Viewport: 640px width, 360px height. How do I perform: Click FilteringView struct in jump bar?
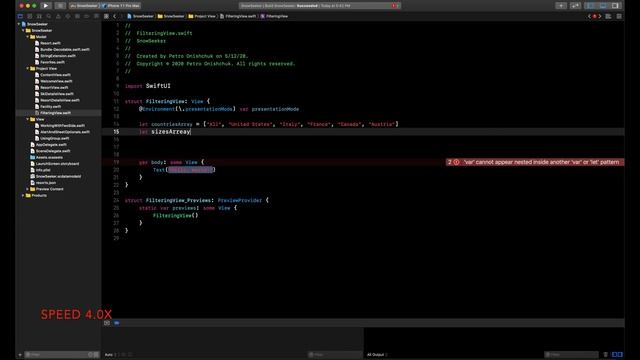coord(274,16)
